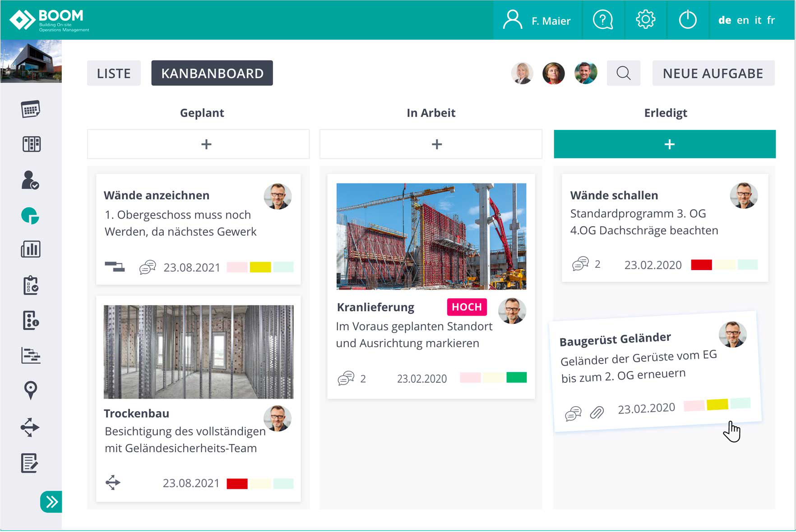Select the location pin icon in sidebar

point(30,390)
